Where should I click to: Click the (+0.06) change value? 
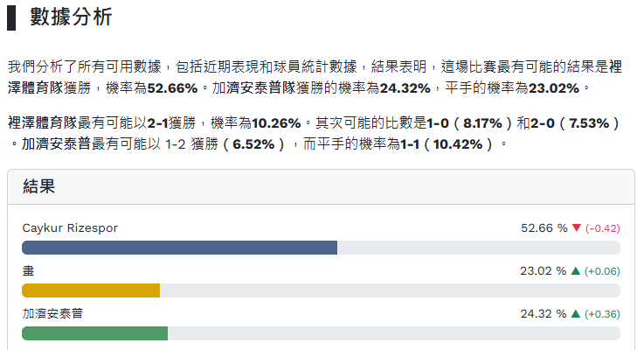coord(602,271)
